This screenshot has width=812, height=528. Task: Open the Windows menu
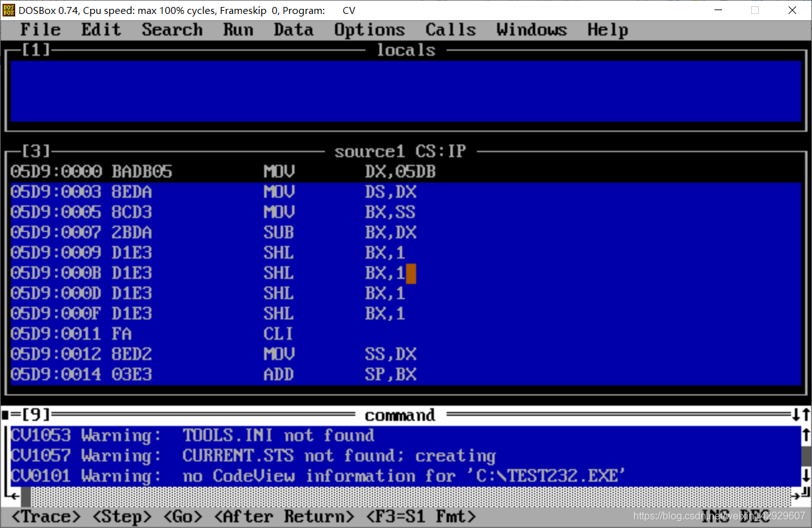(x=532, y=30)
